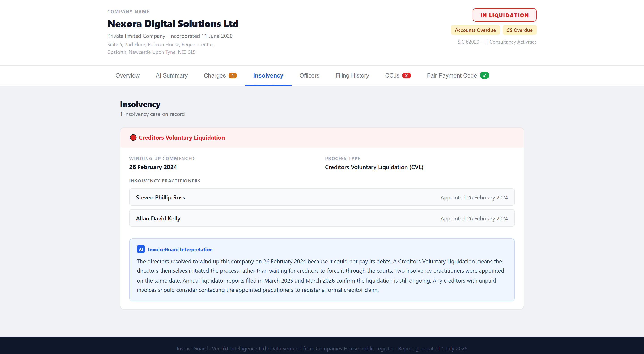Click Allan David Kelly appointment date
The image size is (644, 354).
coord(474,218)
